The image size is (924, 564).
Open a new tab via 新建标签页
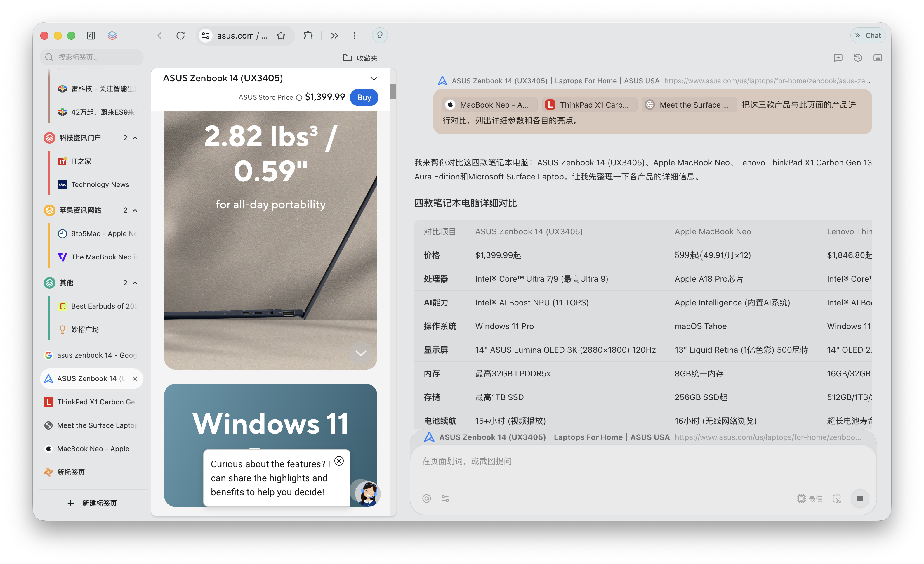coord(92,503)
